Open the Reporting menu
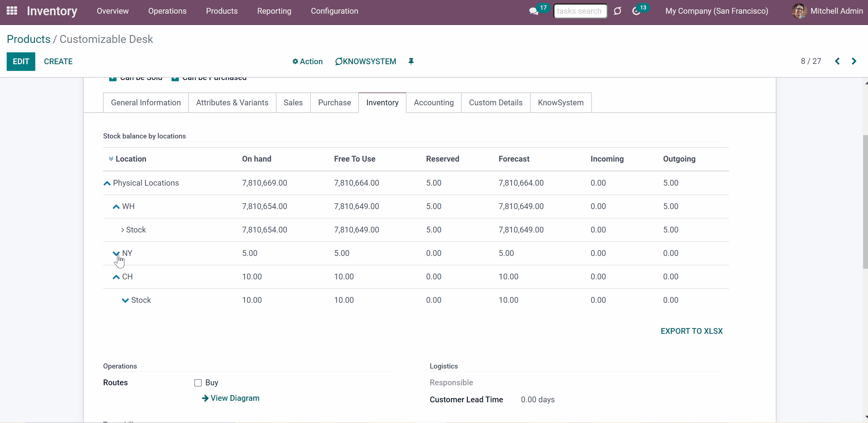The image size is (868, 423). tap(274, 11)
